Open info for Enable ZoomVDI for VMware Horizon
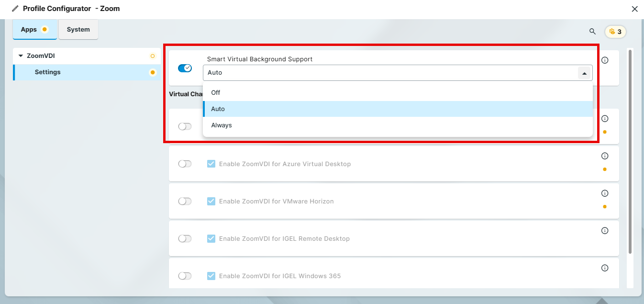644x304 pixels. pos(604,193)
